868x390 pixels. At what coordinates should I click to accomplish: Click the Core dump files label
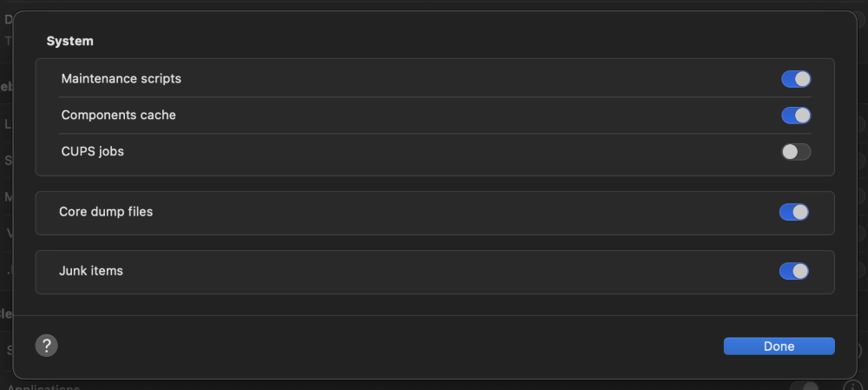(106, 212)
